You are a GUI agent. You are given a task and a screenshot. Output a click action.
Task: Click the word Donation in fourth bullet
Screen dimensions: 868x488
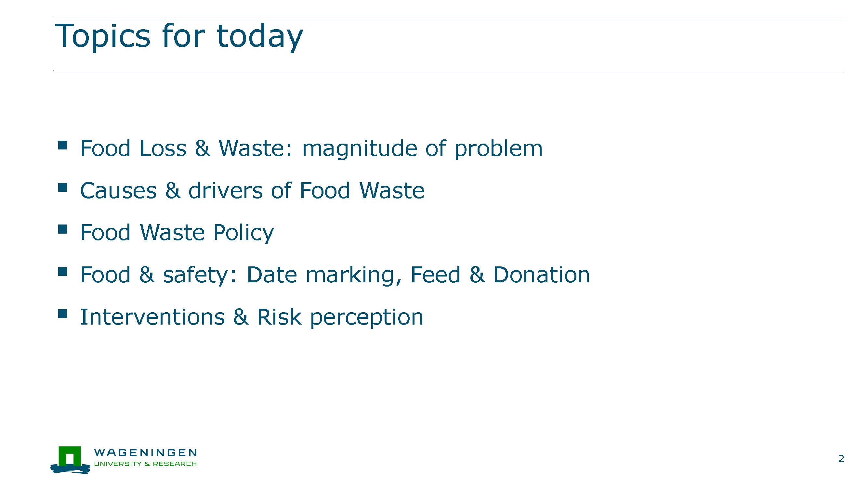click(x=542, y=275)
